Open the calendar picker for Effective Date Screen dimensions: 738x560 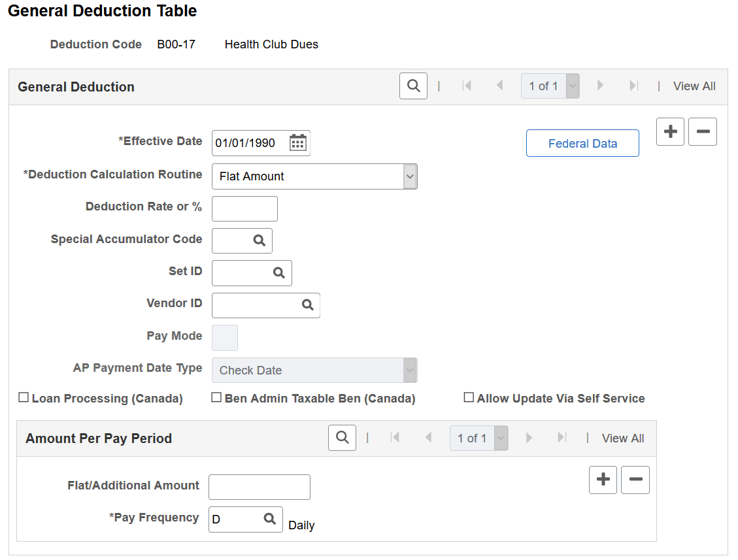[x=297, y=142]
